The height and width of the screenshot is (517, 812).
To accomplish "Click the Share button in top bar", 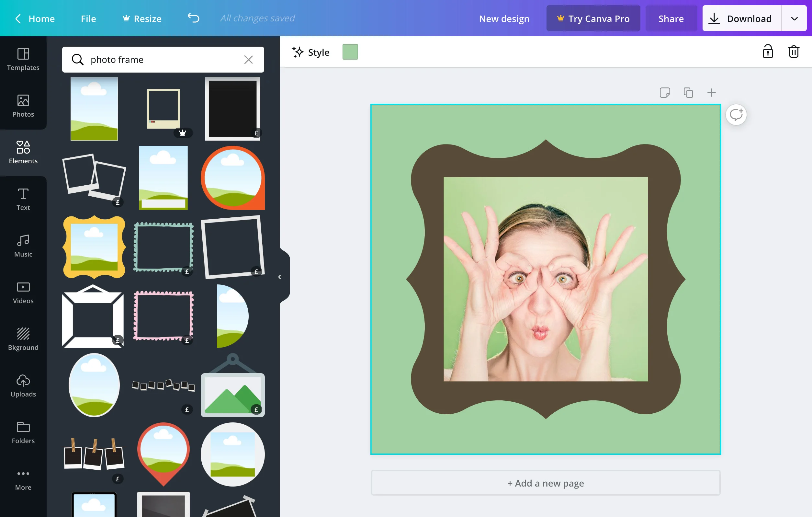I will [671, 18].
